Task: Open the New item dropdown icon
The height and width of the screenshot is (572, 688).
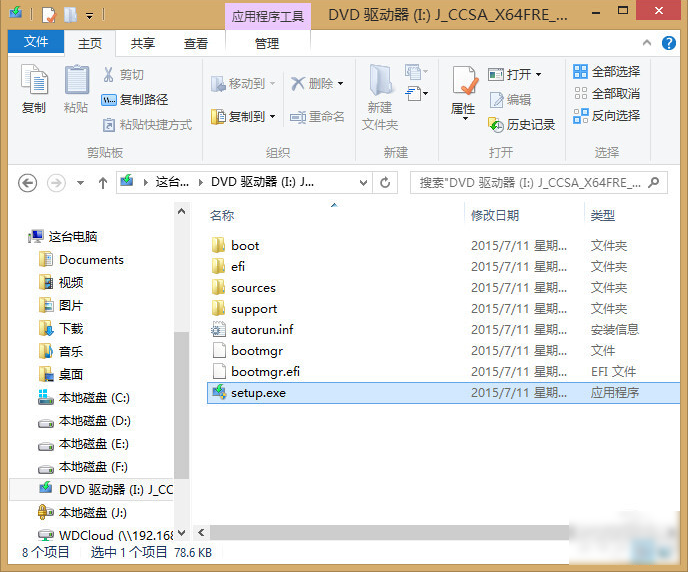Action: click(416, 72)
